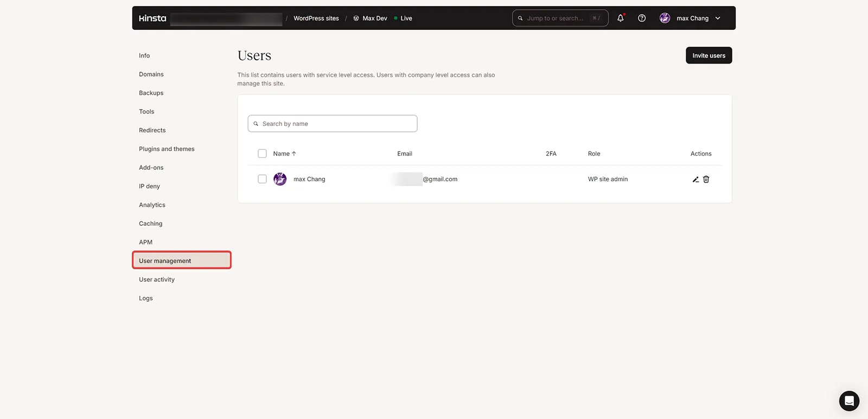Check the max Chang row checkbox
Viewport: 868px width, 419px height.
click(262, 179)
